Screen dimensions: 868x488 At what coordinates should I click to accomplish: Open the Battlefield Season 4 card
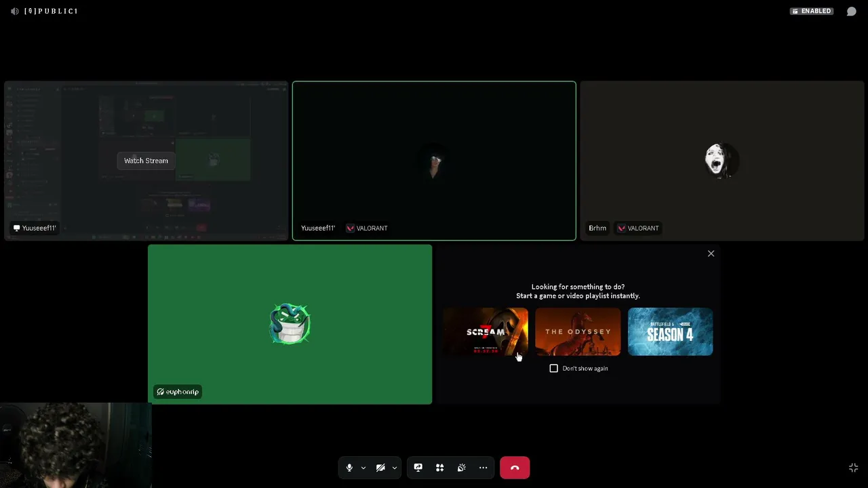tap(670, 331)
